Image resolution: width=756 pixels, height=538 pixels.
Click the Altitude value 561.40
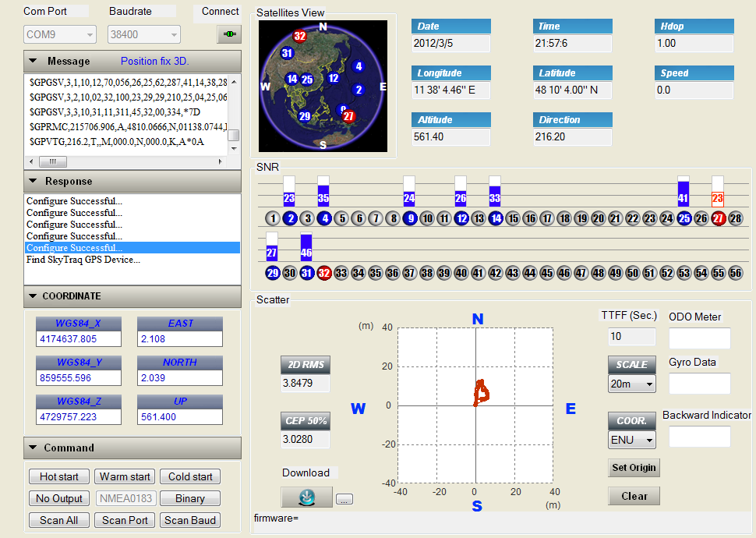(x=450, y=137)
